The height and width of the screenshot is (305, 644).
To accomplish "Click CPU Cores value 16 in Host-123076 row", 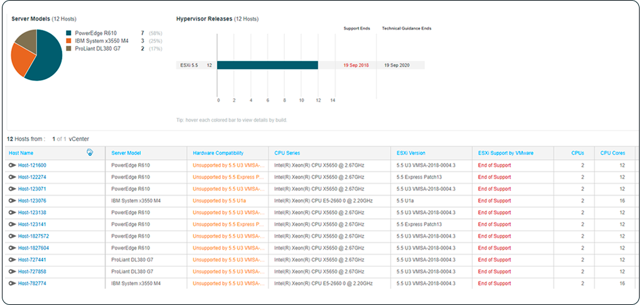I will 622,201.
